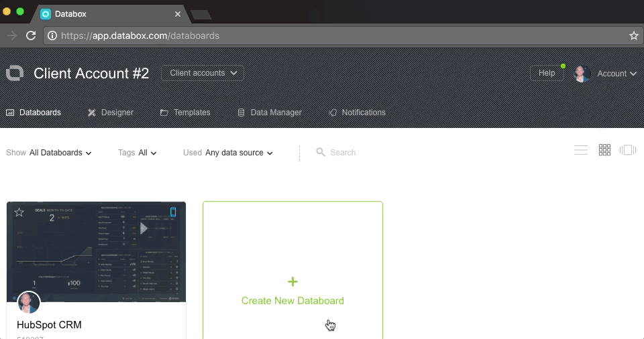Star the HubSpot CRM databoard
Viewport: 644px width, 339px height.
pos(19,212)
